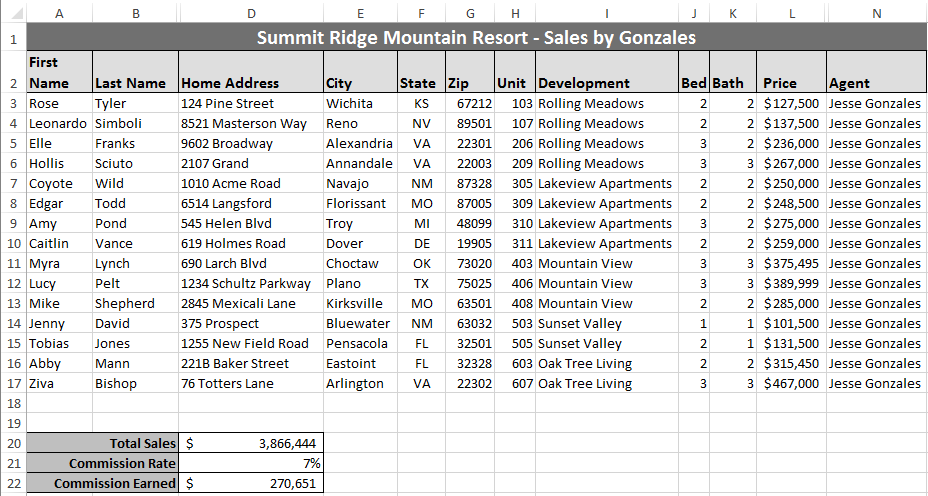Click city cell Choctaw

pyautogui.click(x=360, y=263)
